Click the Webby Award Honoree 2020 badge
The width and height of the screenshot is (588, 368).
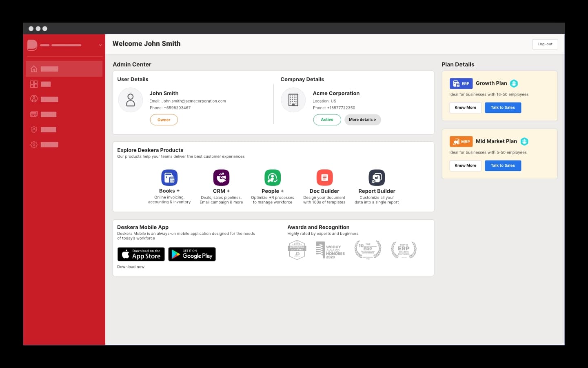331,250
